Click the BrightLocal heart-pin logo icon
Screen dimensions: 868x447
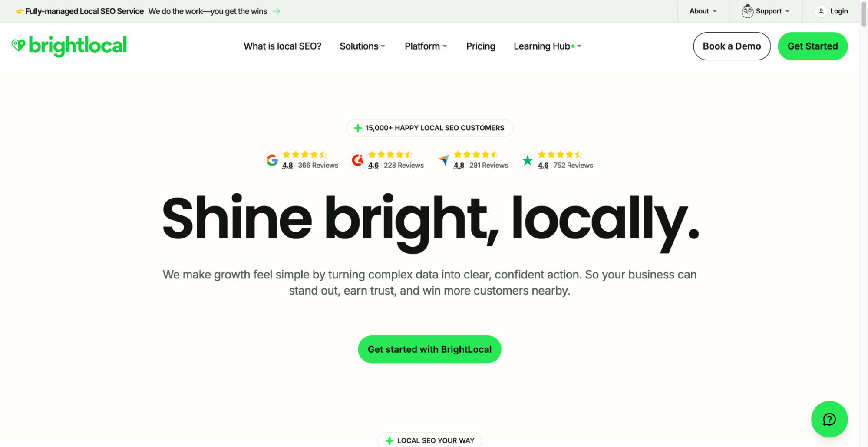18,45
